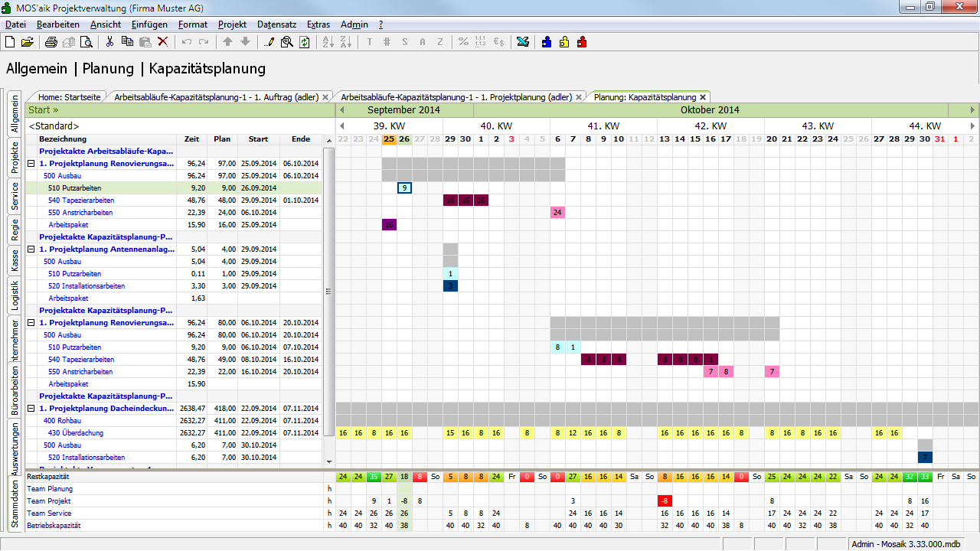This screenshot has width=980, height=551.
Task: Open the Service sidebar tab
Action: pos(15,197)
